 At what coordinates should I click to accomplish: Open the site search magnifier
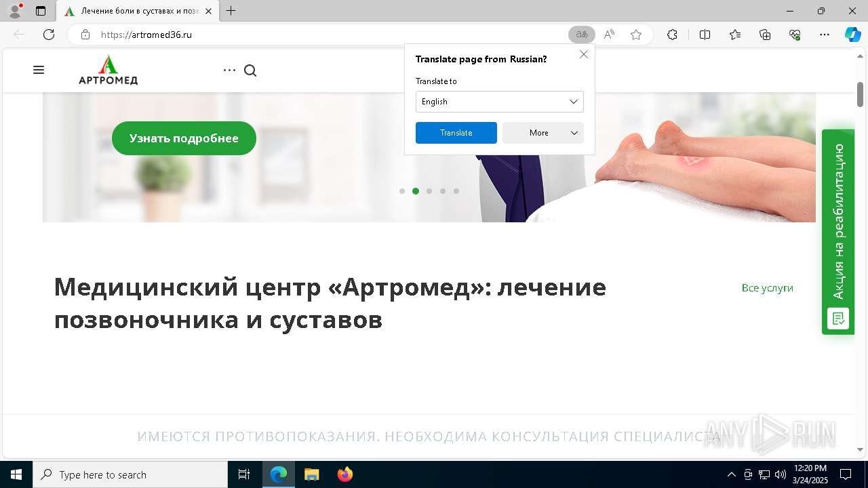(250, 70)
